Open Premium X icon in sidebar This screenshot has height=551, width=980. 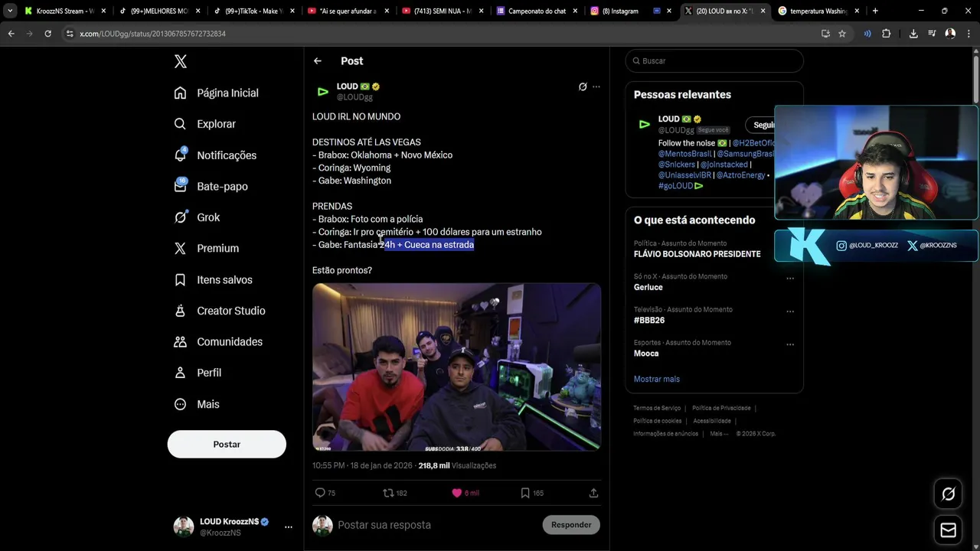pyautogui.click(x=180, y=248)
